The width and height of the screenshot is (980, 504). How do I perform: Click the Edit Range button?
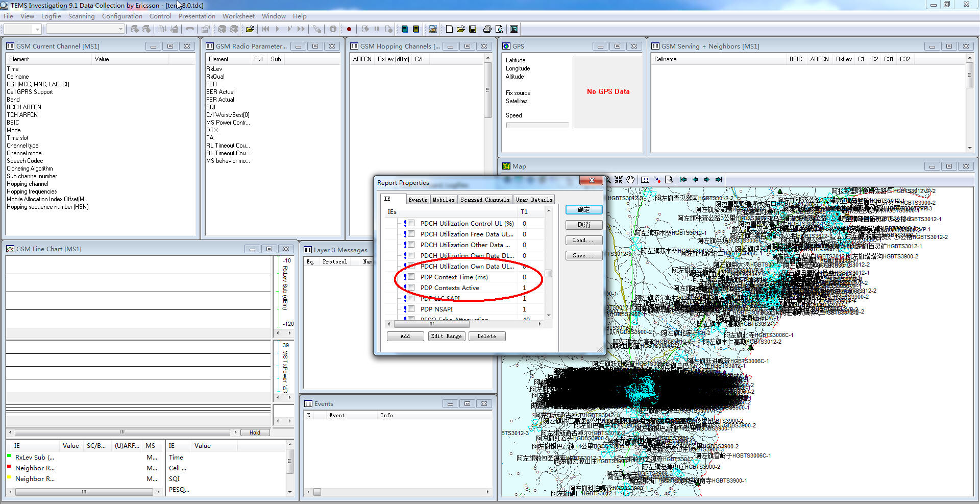(x=446, y=336)
